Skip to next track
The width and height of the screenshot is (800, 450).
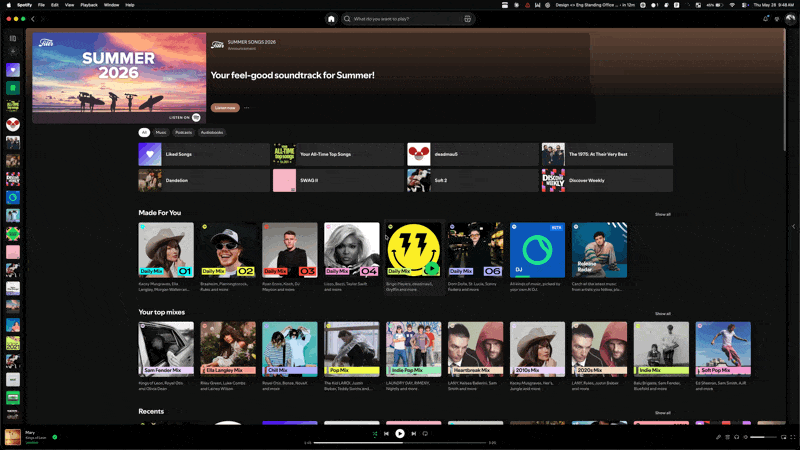pyautogui.click(x=414, y=434)
